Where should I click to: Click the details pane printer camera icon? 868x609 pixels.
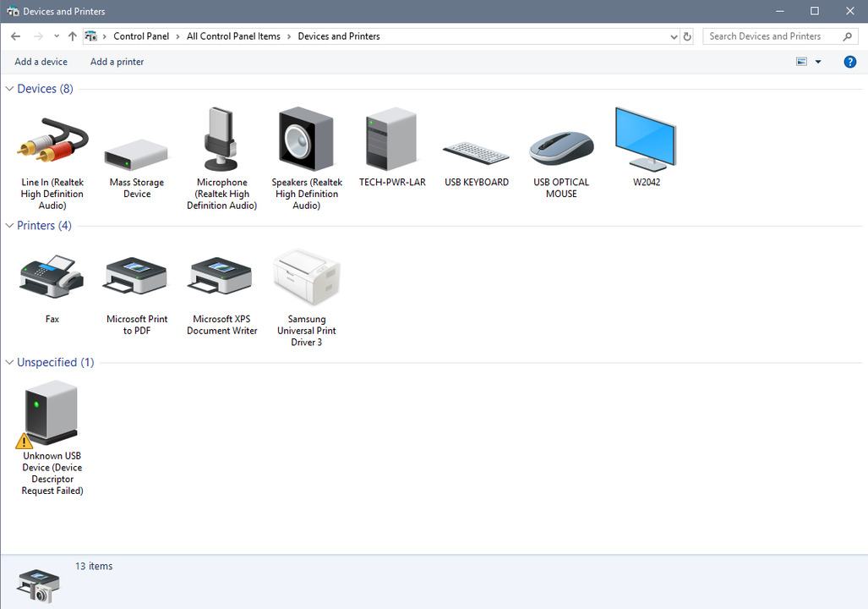(38, 585)
